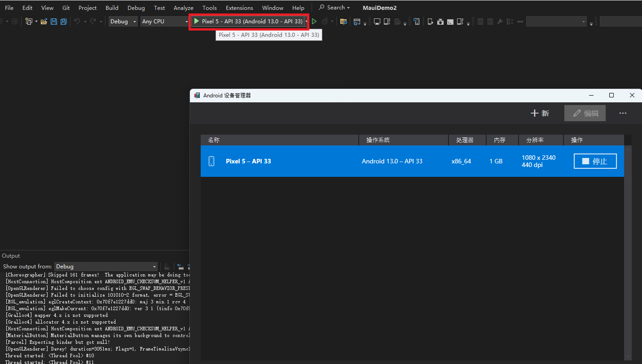This screenshot has height=364, width=642.
Task: Click the Android 13.0 – API 33 cell
Action: coord(392,161)
